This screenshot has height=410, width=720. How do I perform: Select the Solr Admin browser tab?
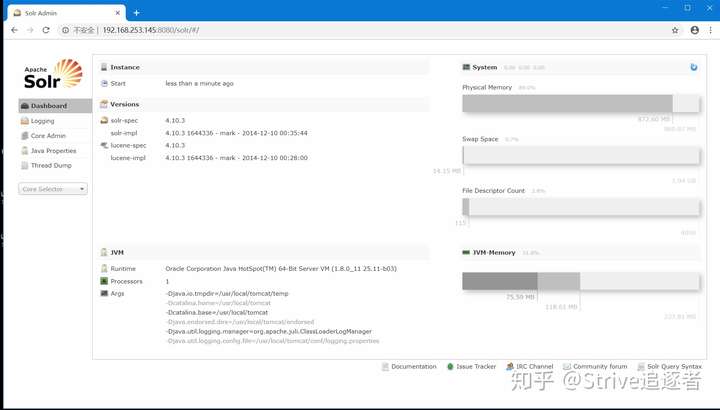tap(67, 13)
